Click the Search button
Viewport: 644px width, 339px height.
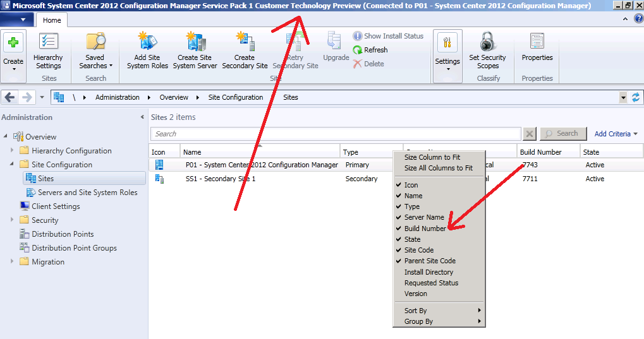click(563, 134)
